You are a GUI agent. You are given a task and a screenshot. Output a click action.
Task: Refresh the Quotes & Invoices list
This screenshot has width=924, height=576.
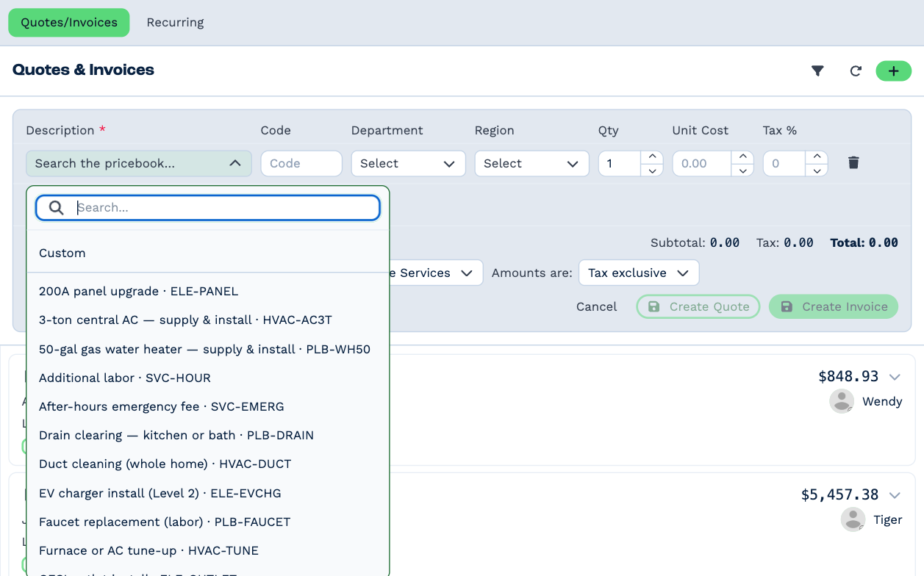click(856, 71)
